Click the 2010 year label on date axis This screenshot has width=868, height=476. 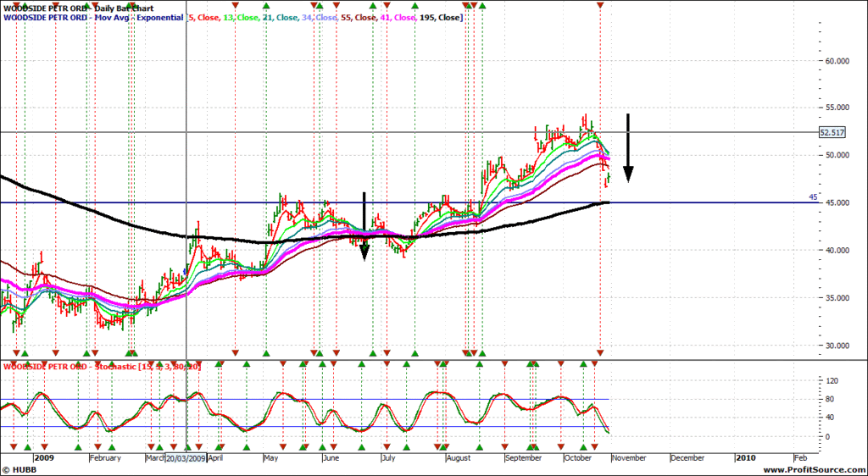click(745, 458)
